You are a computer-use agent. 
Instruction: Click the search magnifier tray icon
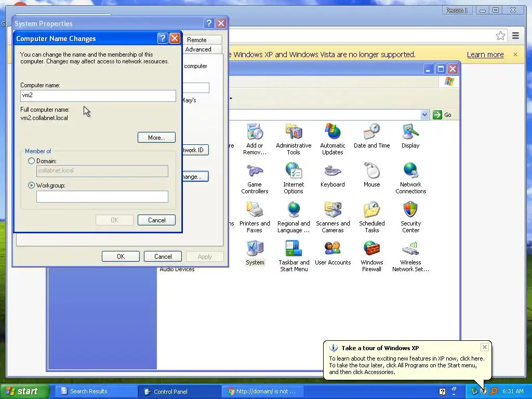(x=494, y=391)
